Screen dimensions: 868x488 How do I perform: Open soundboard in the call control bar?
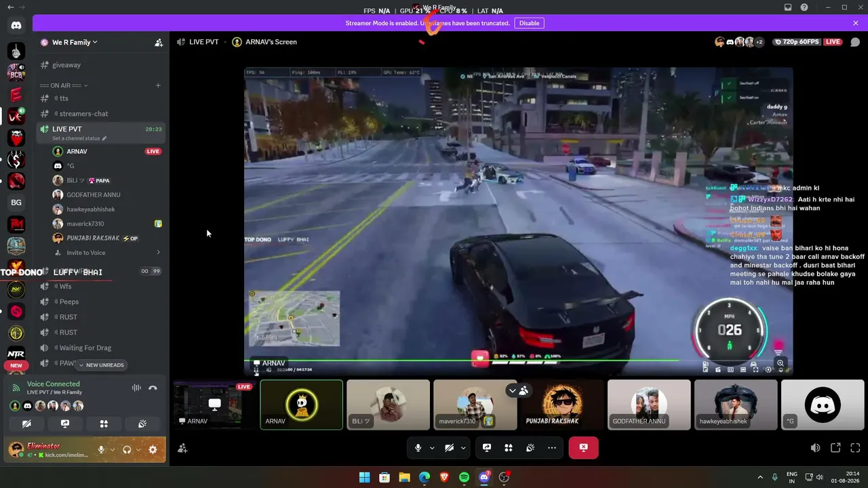coord(530,447)
